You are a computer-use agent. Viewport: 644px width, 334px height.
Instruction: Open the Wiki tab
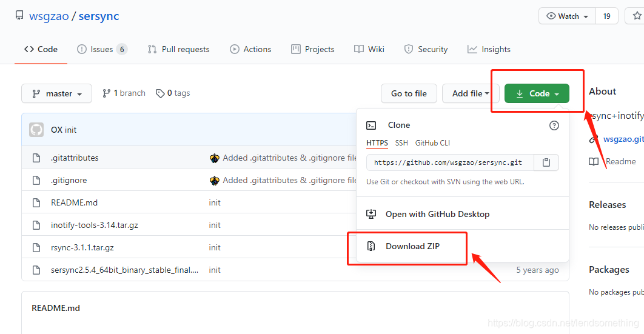coord(369,49)
